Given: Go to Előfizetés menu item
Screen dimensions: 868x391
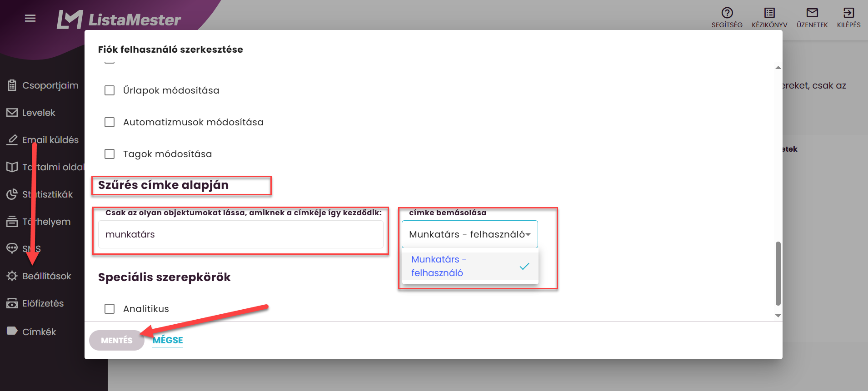Looking at the screenshot, I should click(x=43, y=303).
